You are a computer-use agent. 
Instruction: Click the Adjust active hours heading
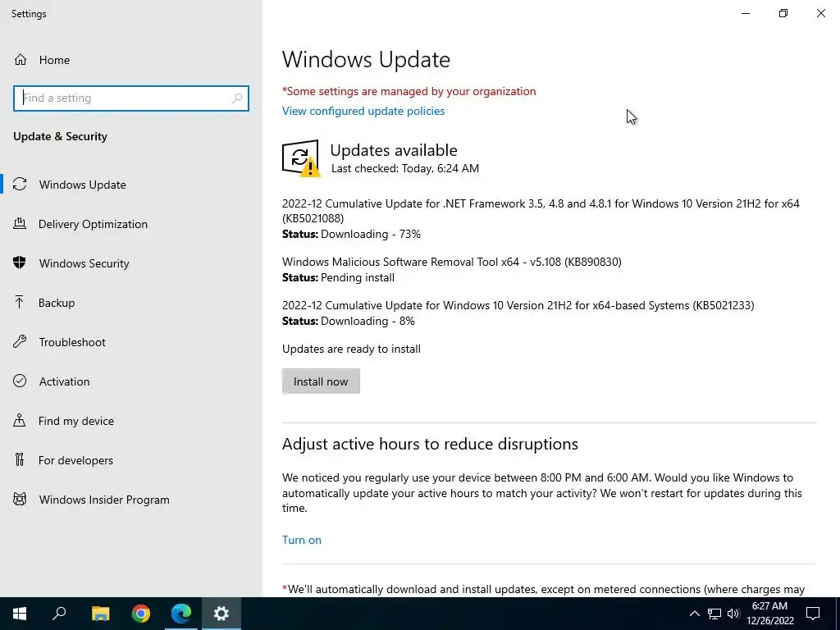pyautogui.click(x=430, y=444)
